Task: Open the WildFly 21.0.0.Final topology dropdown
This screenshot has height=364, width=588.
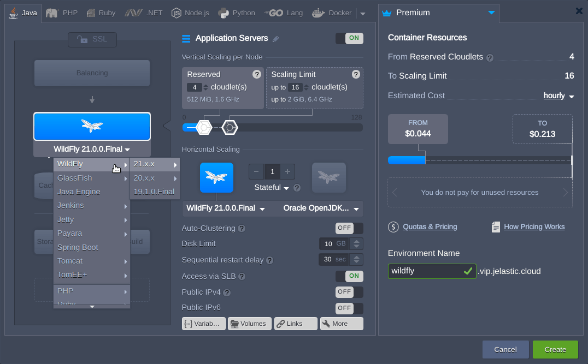Action: [92, 149]
